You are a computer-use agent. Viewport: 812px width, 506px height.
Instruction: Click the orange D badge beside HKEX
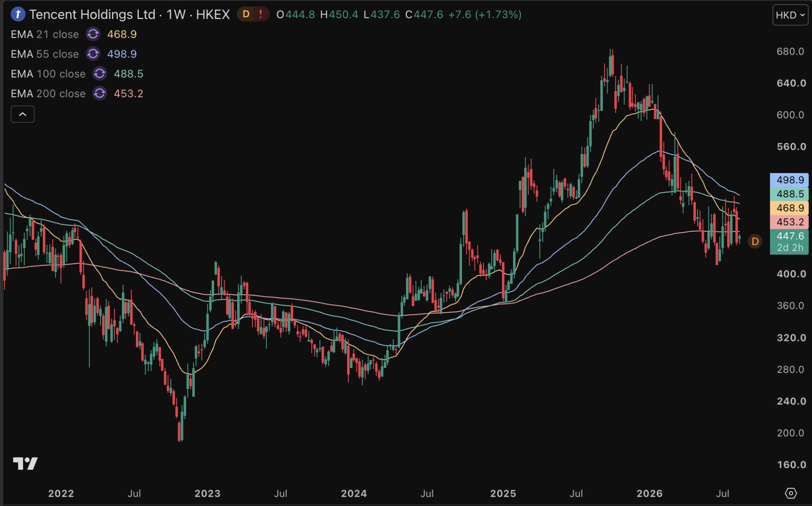click(x=246, y=14)
